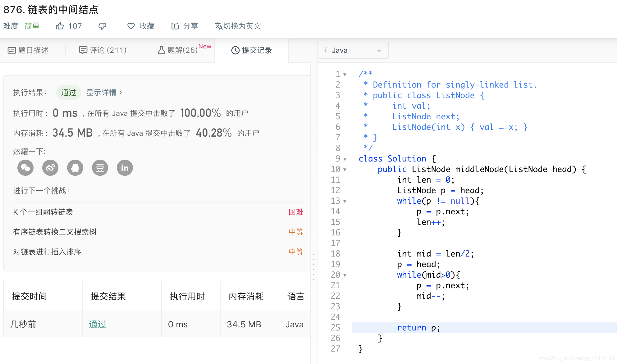The width and height of the screenshot is (617, 364).
Task: Click 切换为英文 to switch language
Action: 238,26
